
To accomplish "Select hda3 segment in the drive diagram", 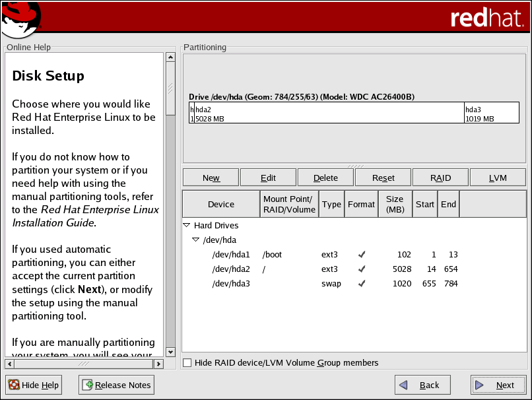I will click(491, 113).
